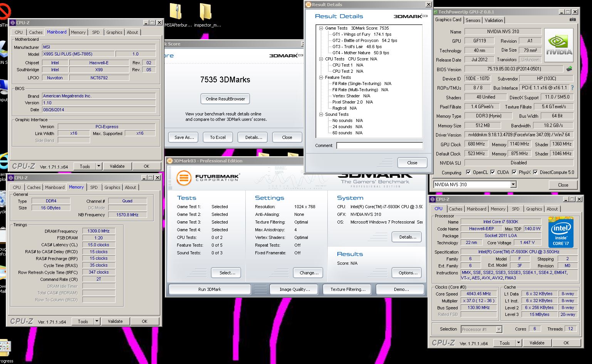The width and height of the screenshot is (592, 364).
Task: Toggle the OpenCL checkbox
Action: tap(468, 172)
